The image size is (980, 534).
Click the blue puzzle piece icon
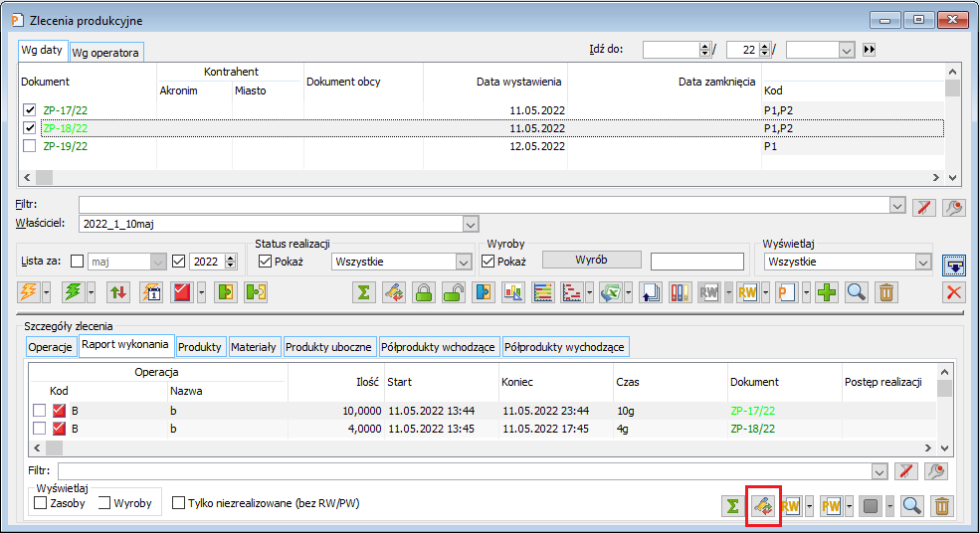tap(484, 292)
